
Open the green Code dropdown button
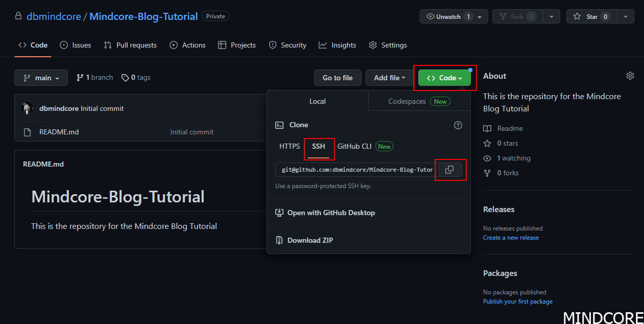[444, 78]
